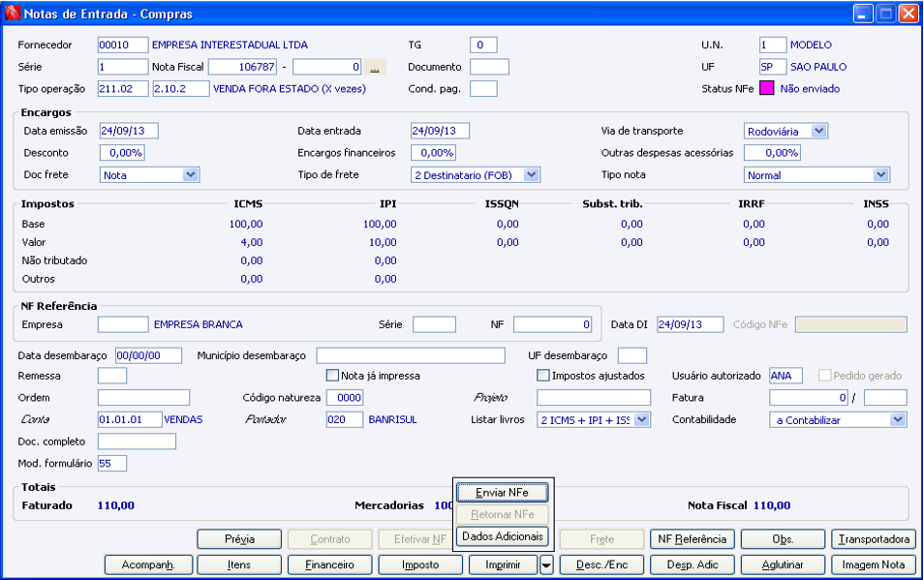The image size is (924, 580).
Task: Open the Tipo nota dropdown
Action: 880,175
